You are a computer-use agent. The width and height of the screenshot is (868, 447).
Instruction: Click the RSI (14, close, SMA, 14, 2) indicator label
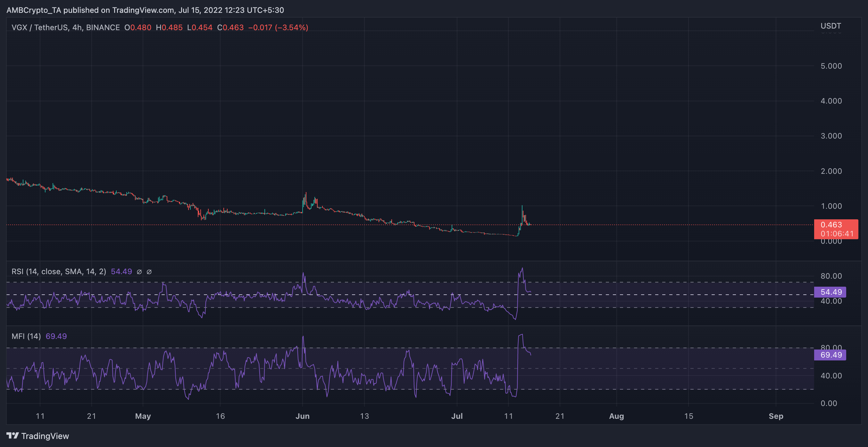click(x=59, y=271)
